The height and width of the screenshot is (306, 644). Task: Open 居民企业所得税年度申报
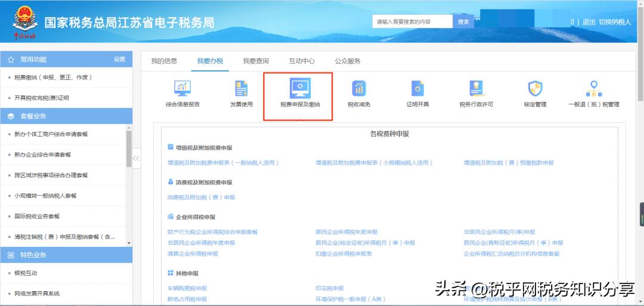(346, 231)
